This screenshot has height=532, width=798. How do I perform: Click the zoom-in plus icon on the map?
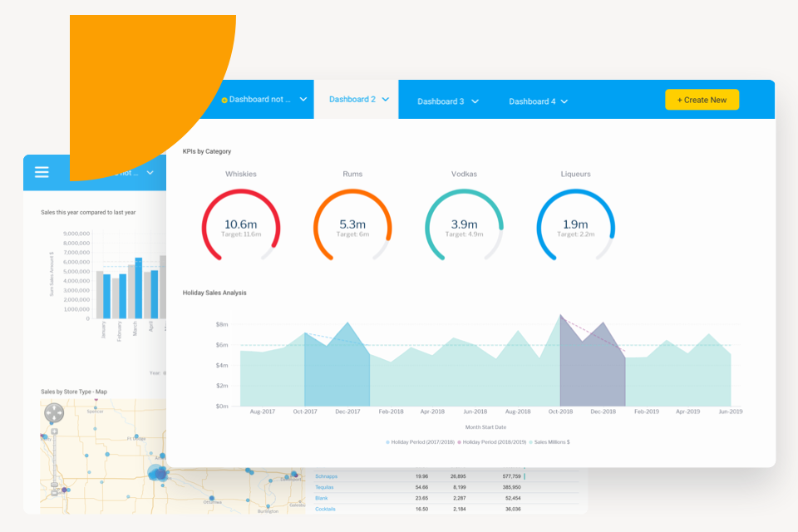coord(53,431)
